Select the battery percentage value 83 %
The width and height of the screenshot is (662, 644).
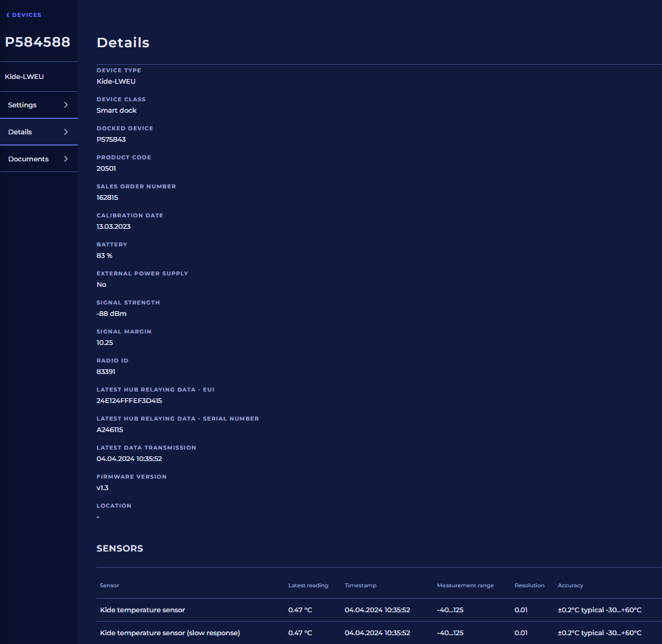pos(104,255)
